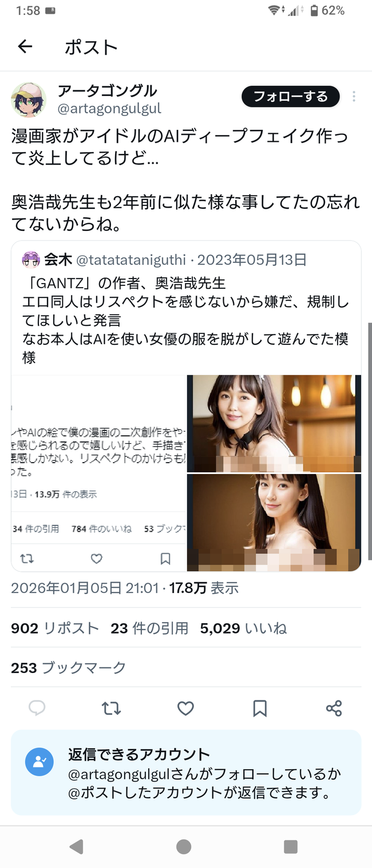This screenshot has height=868, width=372.
Task: Tap the 返信できるアカウント info icon
Action: (x=39, y=762)
